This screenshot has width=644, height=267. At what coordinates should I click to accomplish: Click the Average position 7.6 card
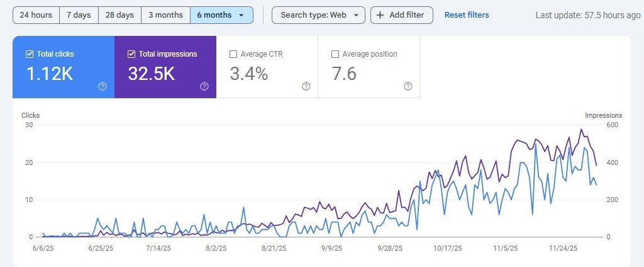tap(369, 67)
